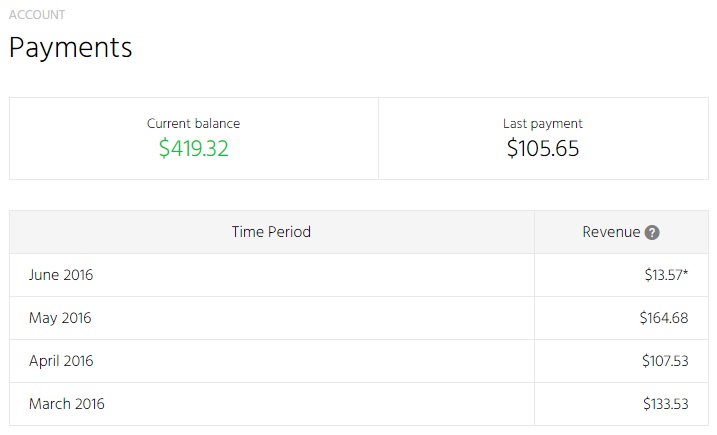Click inside the Last payment card
717x435 pixels.
pos(544,138)
